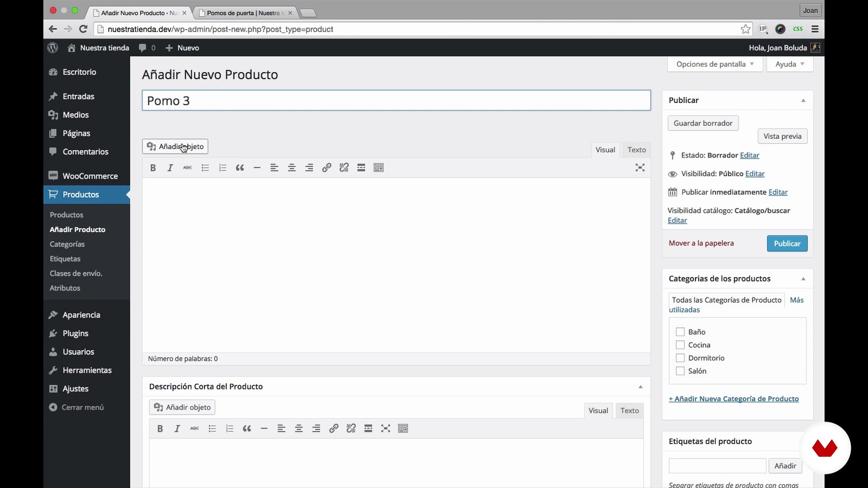Toggle bold in main editor toolbar

(x=153, y=168)
